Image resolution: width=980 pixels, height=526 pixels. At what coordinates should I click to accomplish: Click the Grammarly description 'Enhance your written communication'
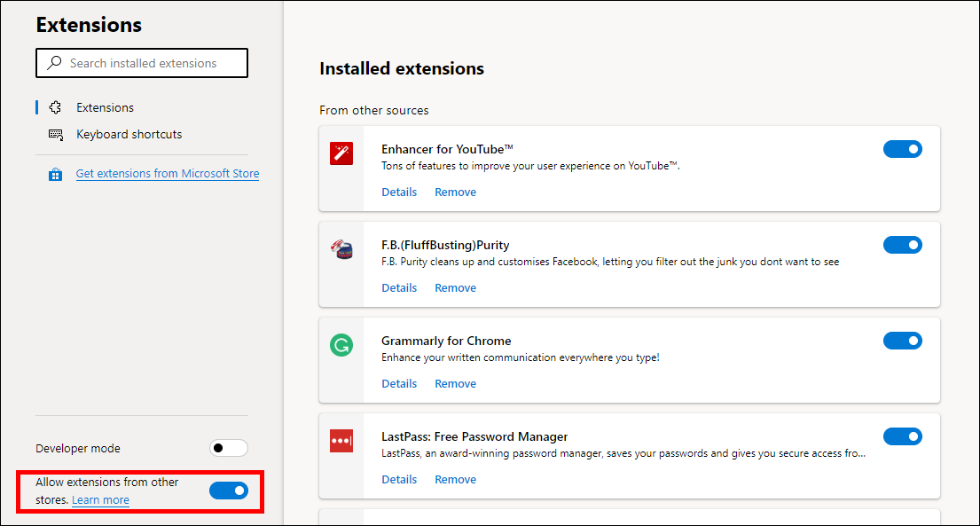click(x=521, y=357)
